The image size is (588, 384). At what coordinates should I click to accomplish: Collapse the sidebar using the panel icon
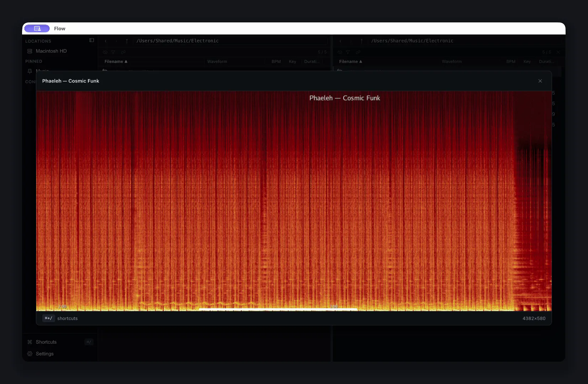(91, 41)
